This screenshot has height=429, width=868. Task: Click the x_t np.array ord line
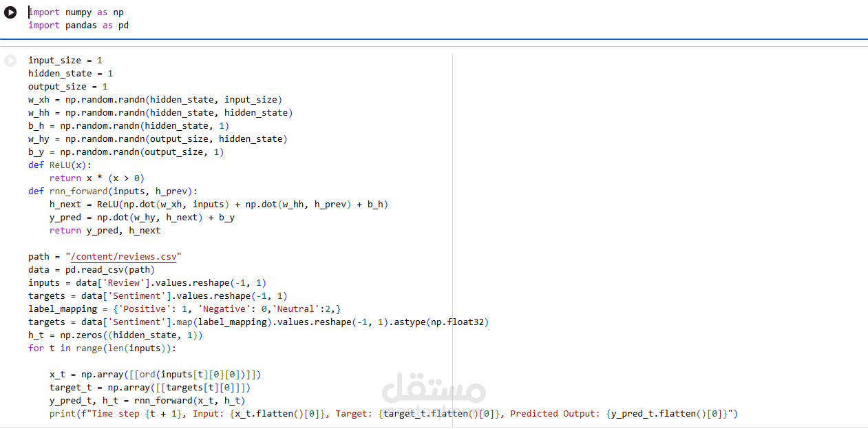point(155,375)
